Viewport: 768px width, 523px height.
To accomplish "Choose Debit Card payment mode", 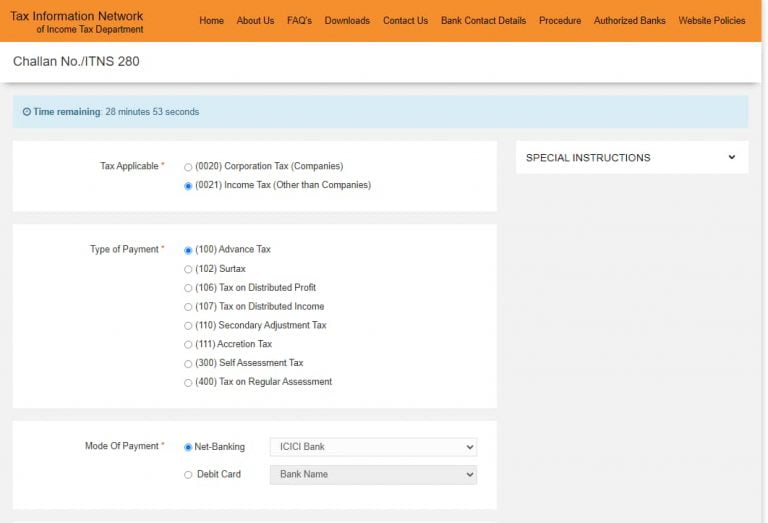I will [188, 475].
